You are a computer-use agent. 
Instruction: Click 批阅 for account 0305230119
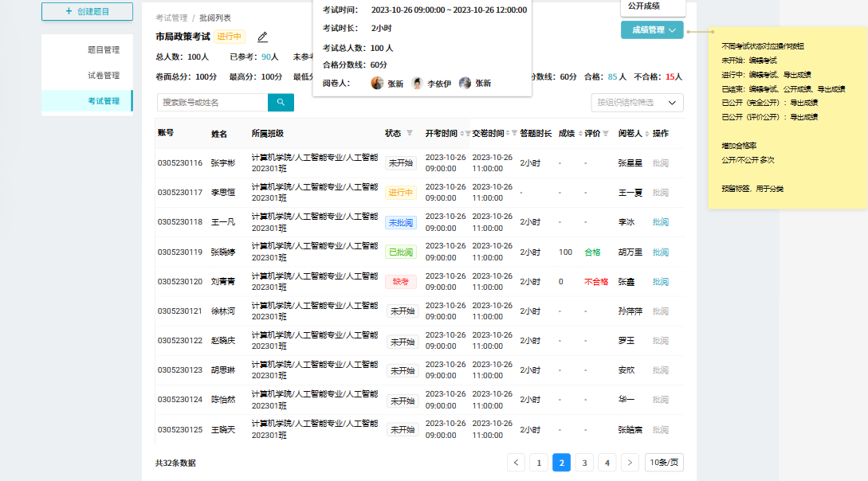(x=661, y=252)
